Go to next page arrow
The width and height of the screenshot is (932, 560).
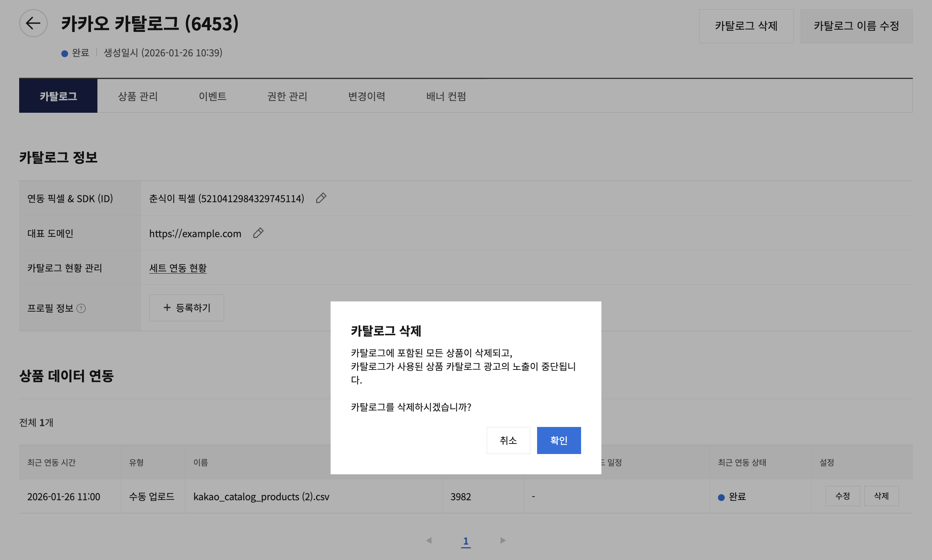click(502, 541)
